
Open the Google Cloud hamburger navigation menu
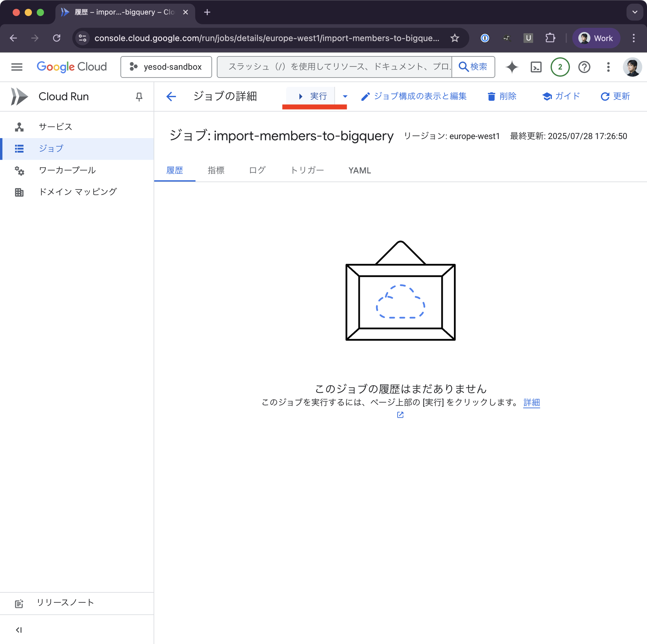17,67
